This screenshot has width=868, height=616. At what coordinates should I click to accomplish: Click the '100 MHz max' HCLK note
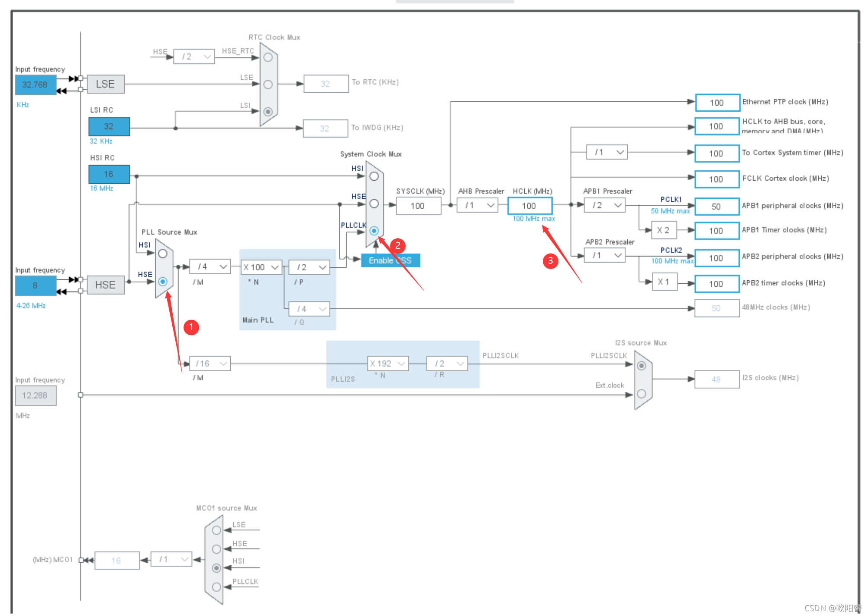(534, 219)
